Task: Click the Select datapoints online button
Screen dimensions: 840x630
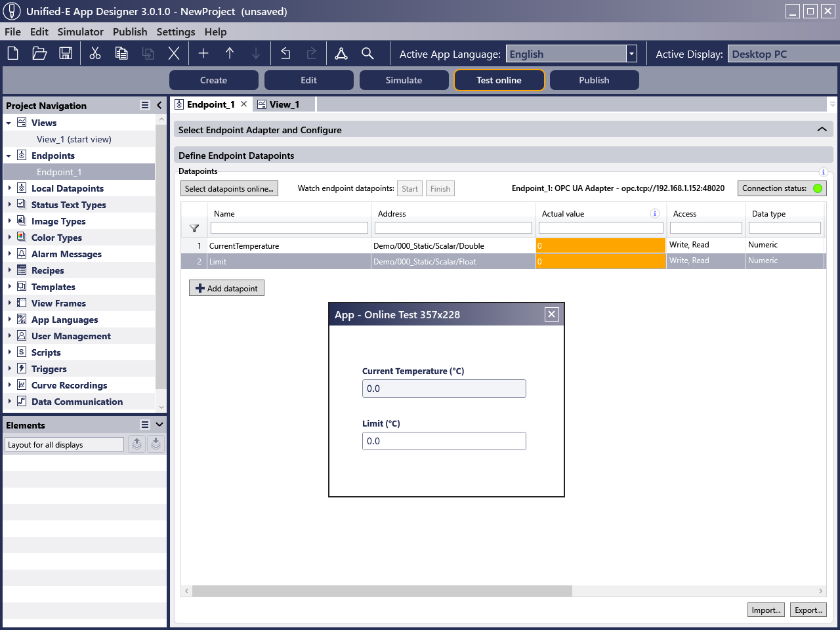Action: [x=229, y=189]
